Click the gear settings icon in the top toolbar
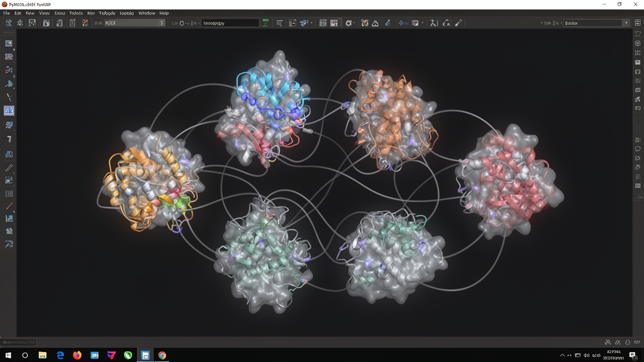Viewport: 644px width, 362px height. tap(348, 23)
